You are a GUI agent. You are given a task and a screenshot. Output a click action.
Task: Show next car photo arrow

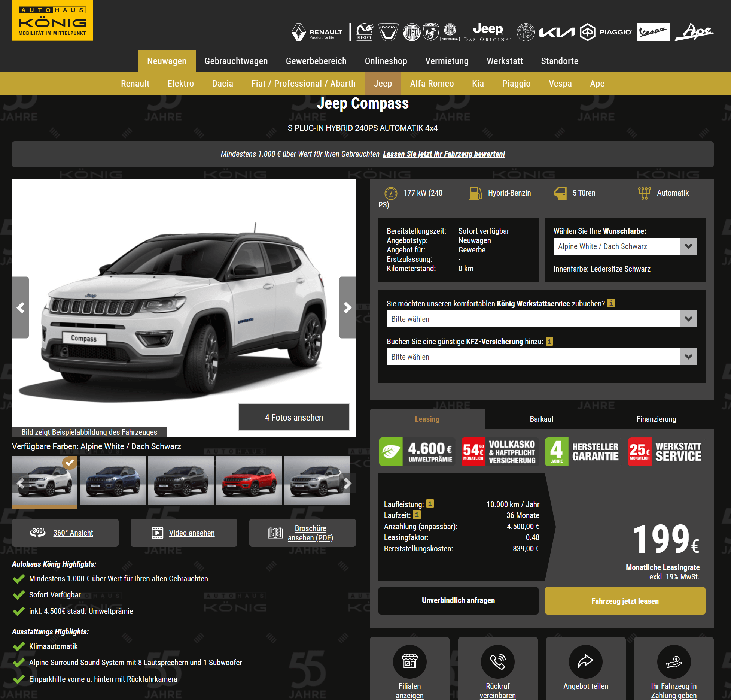(x=347, y=307)
